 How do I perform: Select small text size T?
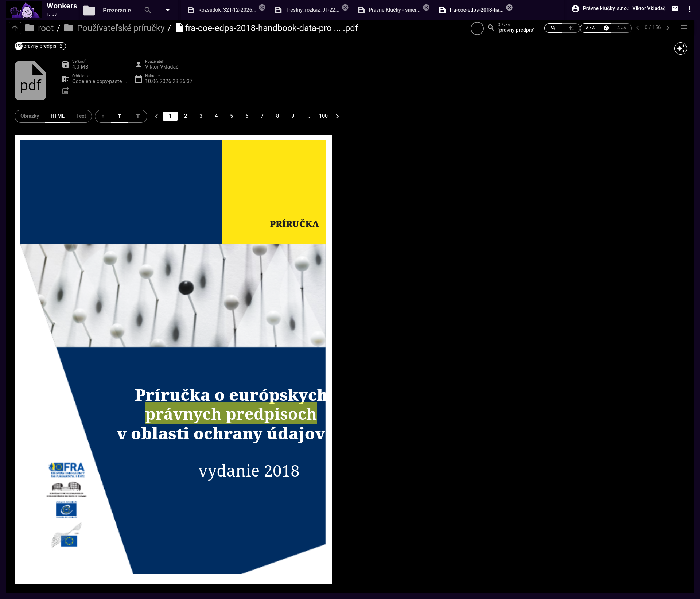(x=103, y=116)
